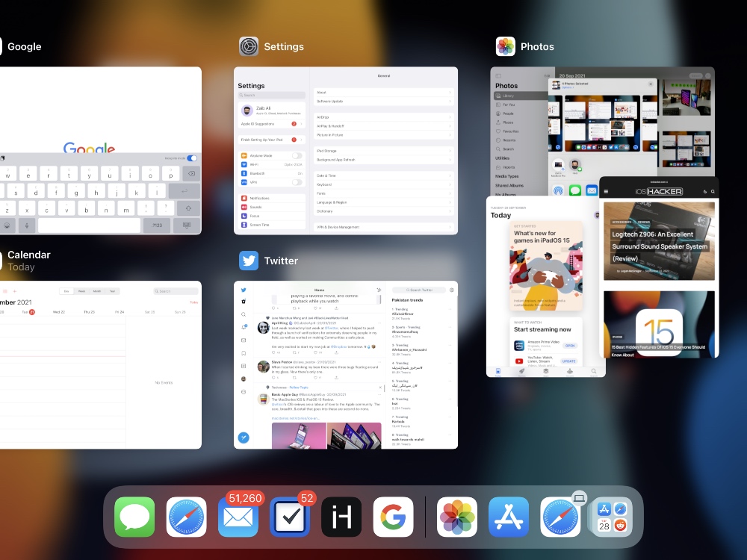The height and width of the screenshot is (560, 747).
Task: Click Today button in Calendar card
Action: point(194,302)
